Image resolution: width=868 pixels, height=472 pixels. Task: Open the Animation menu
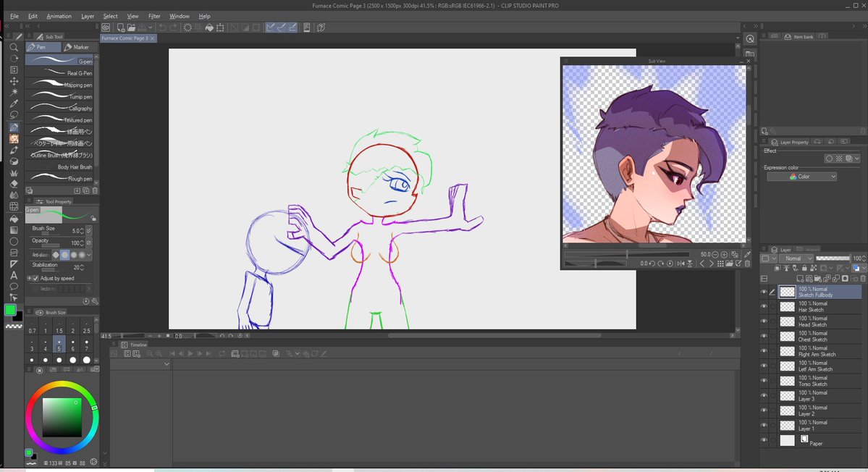[59, 16]
